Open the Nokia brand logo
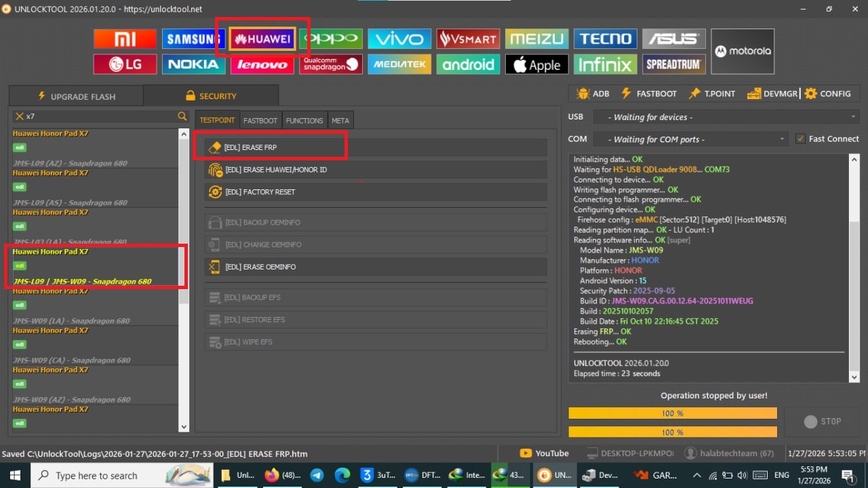The width and height of the screenshot is (868, 488). pos(193,64)
